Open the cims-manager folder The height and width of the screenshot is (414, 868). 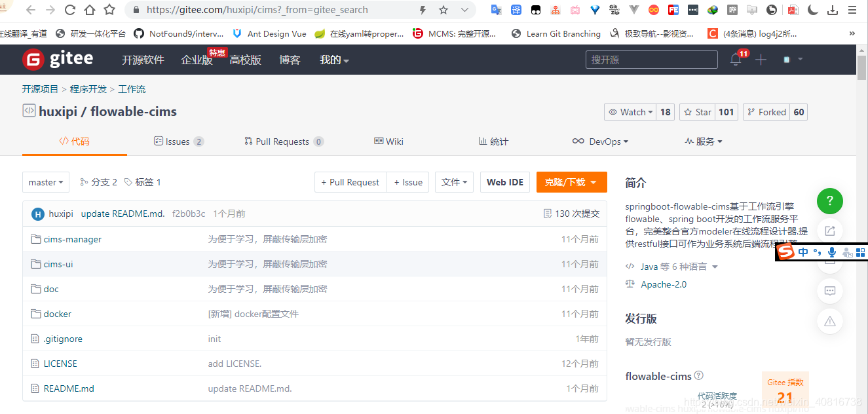(72, 239)
